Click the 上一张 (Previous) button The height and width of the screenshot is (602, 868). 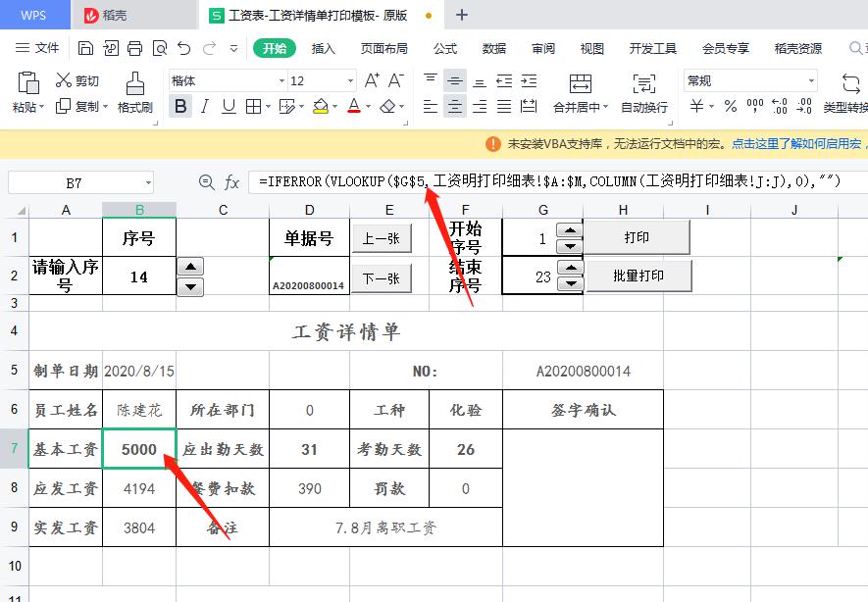(x=382, y=238)
